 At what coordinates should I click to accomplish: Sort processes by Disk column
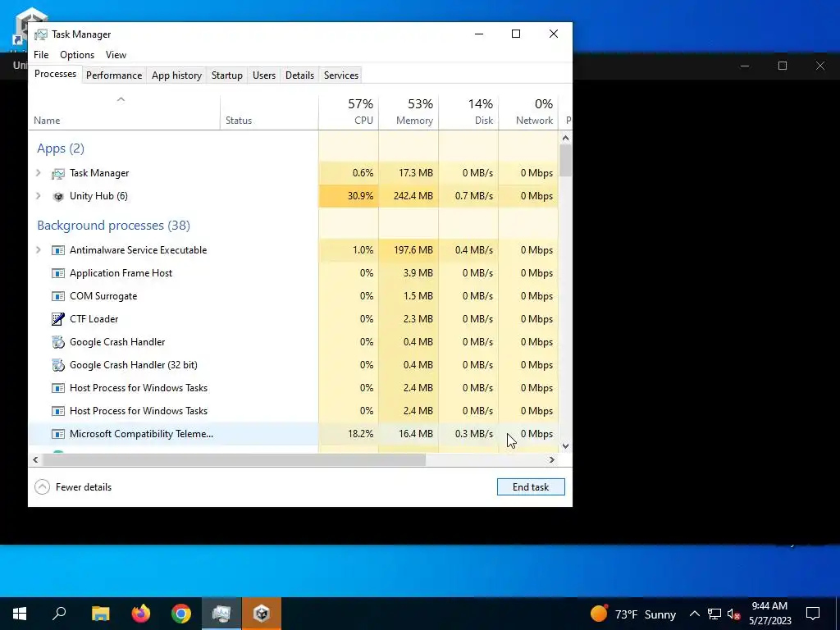pyautogui.click(x=468, y=112)
